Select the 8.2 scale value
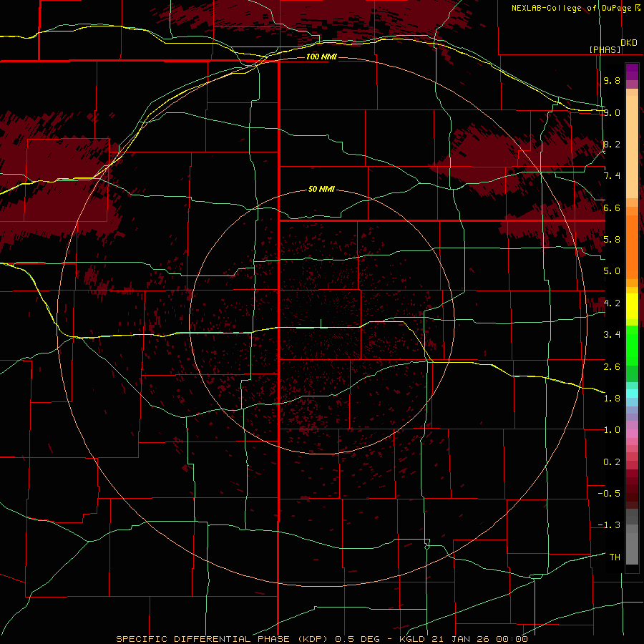The height and width of the screenshot is (644, 644). click(x=612, y=144)
